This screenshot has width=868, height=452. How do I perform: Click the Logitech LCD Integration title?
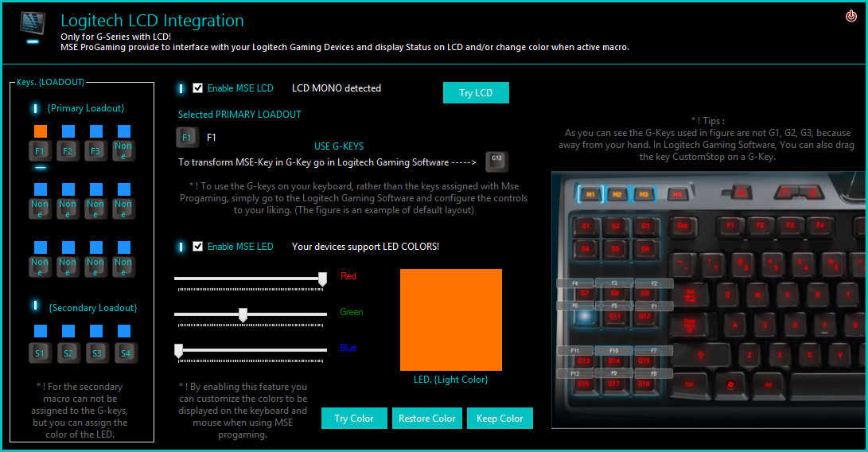tap(152, 21)
